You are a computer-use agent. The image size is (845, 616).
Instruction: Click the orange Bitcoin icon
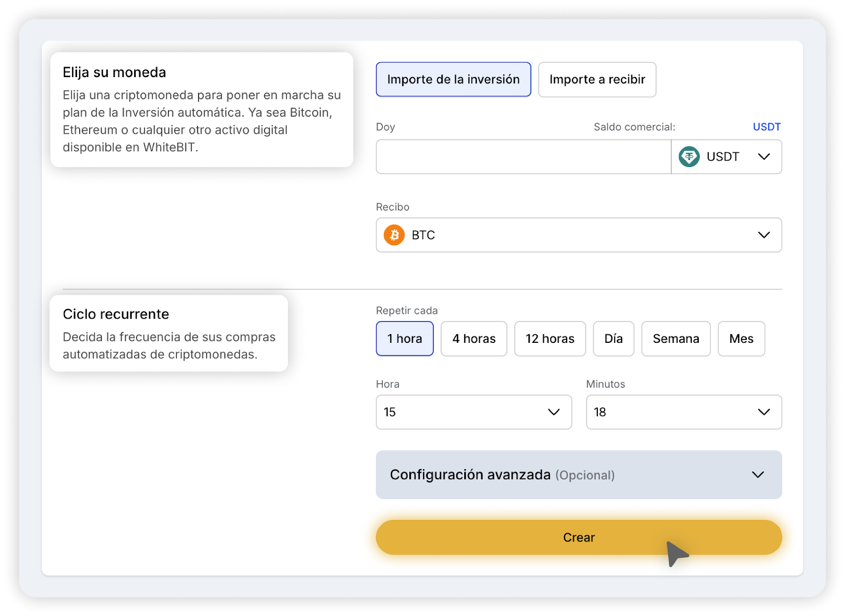point(394,235)
